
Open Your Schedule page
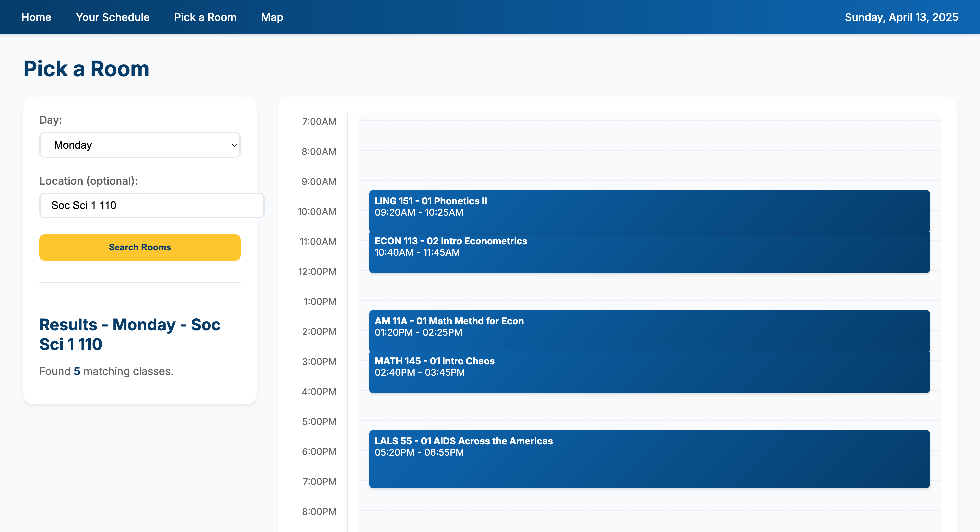tap(113, 17)
